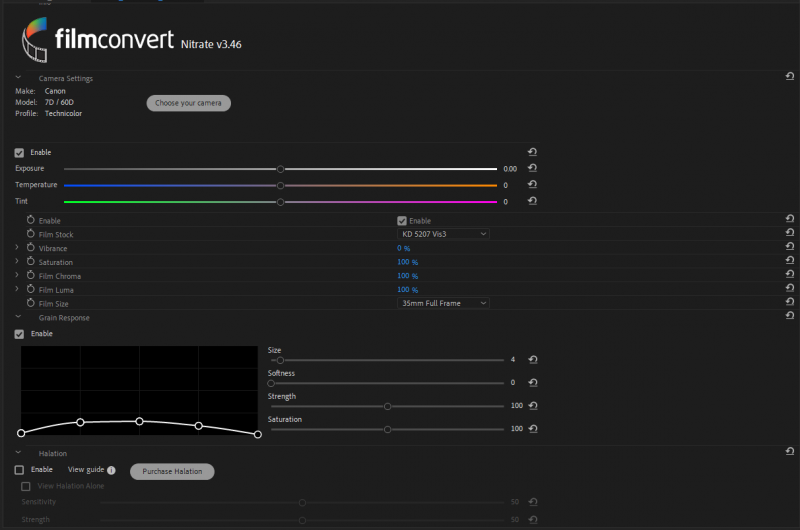Image resolution: width=800 pixels, height=530 pixels.
Task: Open the Film Size dropdown
Action: coord(443,303)
